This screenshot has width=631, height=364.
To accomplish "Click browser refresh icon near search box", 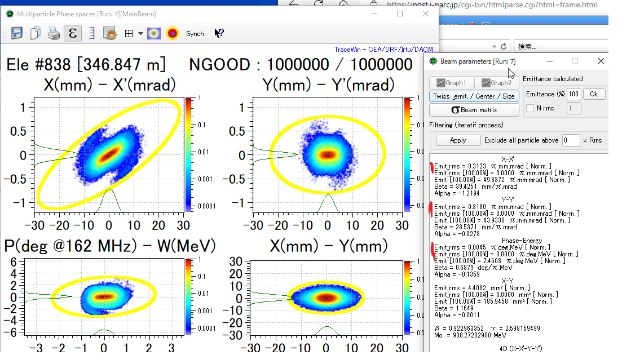I will [x=504, y=47].
